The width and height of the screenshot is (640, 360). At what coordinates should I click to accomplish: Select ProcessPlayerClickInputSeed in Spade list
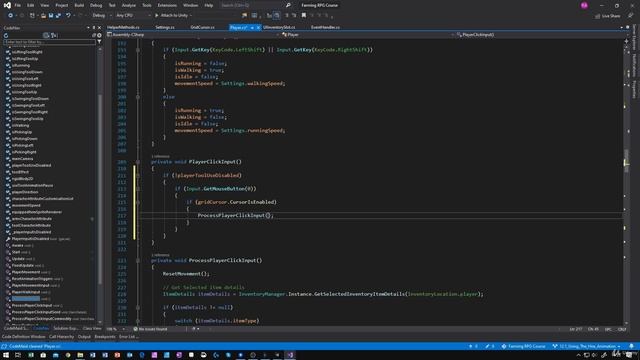(x=36, y=312)
